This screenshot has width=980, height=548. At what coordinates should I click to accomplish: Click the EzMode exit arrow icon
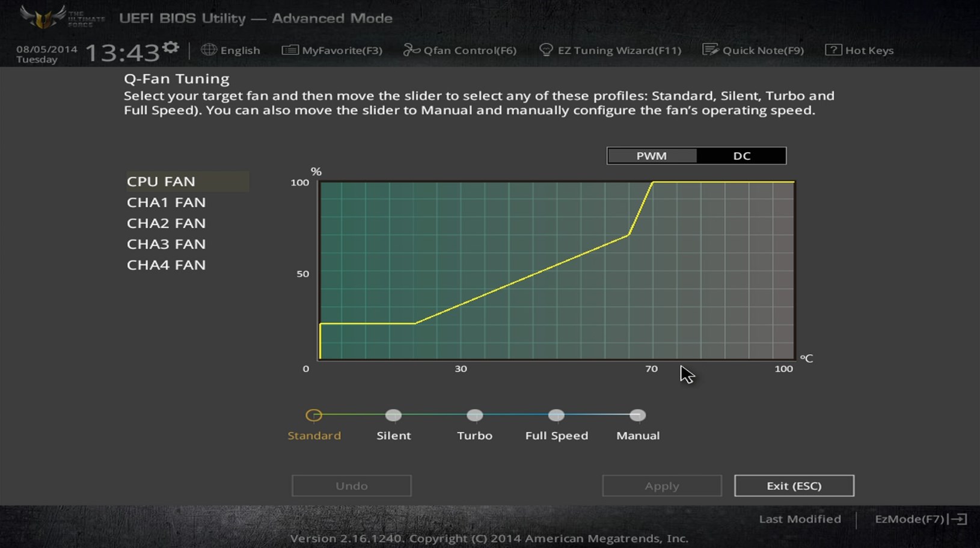pyautogui.click(x=958, y=519)
